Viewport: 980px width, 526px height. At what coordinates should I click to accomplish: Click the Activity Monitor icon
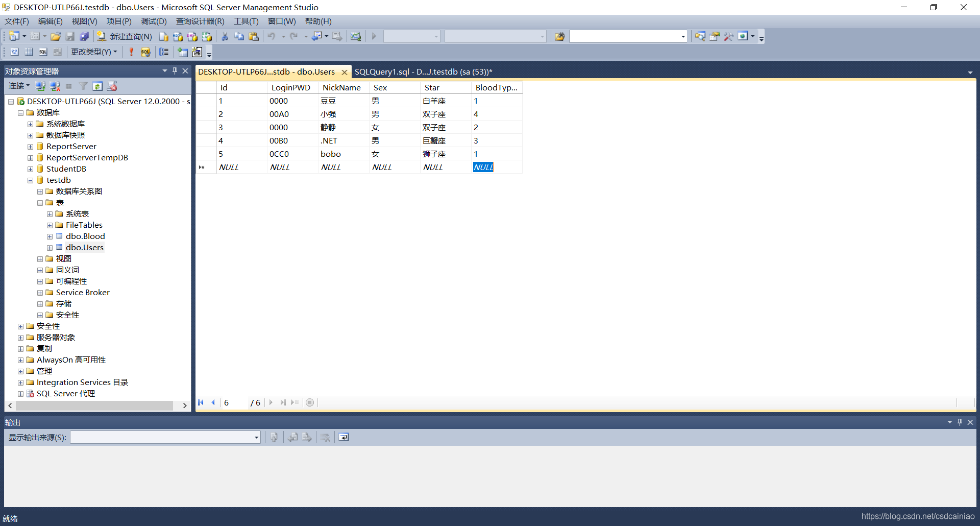click(356, 36)
